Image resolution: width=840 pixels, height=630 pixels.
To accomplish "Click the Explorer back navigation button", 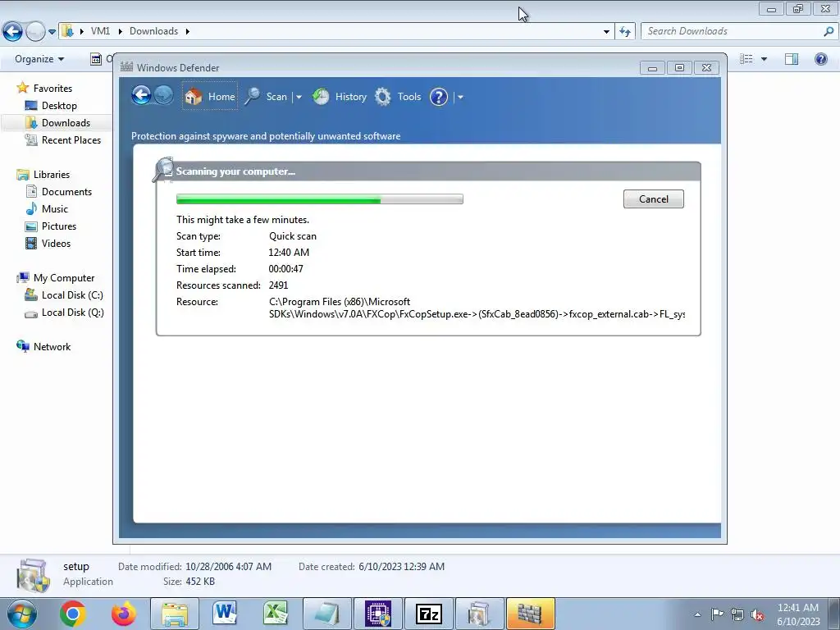I will point(13,32).
